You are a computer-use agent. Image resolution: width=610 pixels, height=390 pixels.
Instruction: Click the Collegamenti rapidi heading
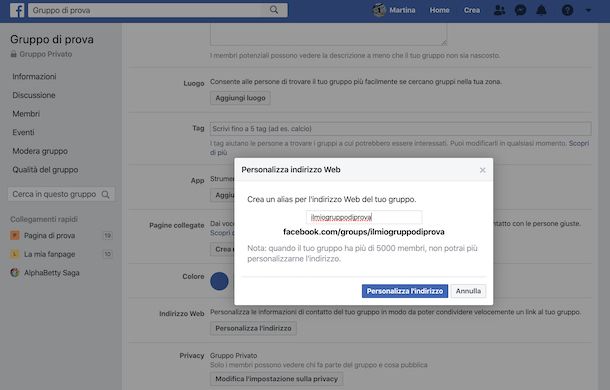click(x=44, y=219)
